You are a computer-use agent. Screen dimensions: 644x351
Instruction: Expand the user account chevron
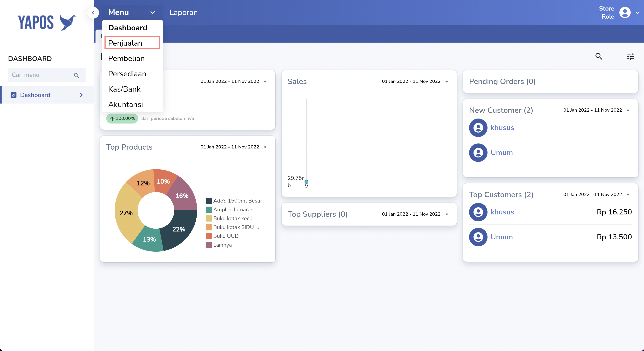coord(637,12)
